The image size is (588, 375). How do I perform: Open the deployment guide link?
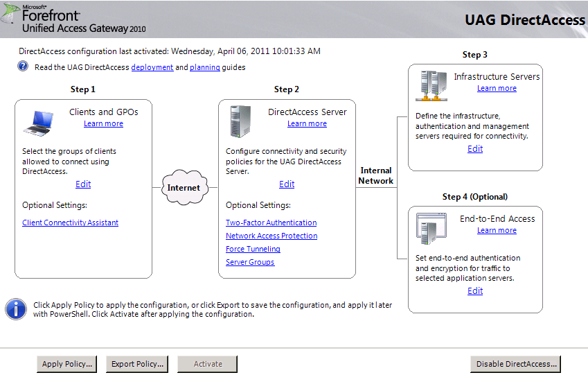point(152,67)
